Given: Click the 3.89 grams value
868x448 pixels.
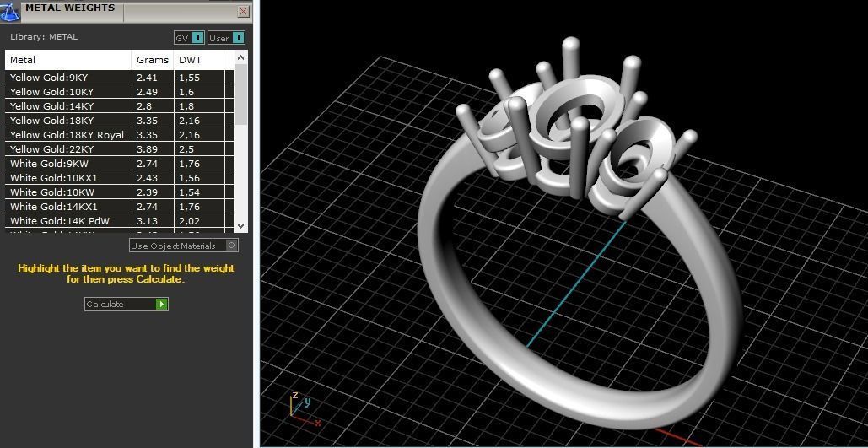Looking at the screenshot, I should [147, 149].
